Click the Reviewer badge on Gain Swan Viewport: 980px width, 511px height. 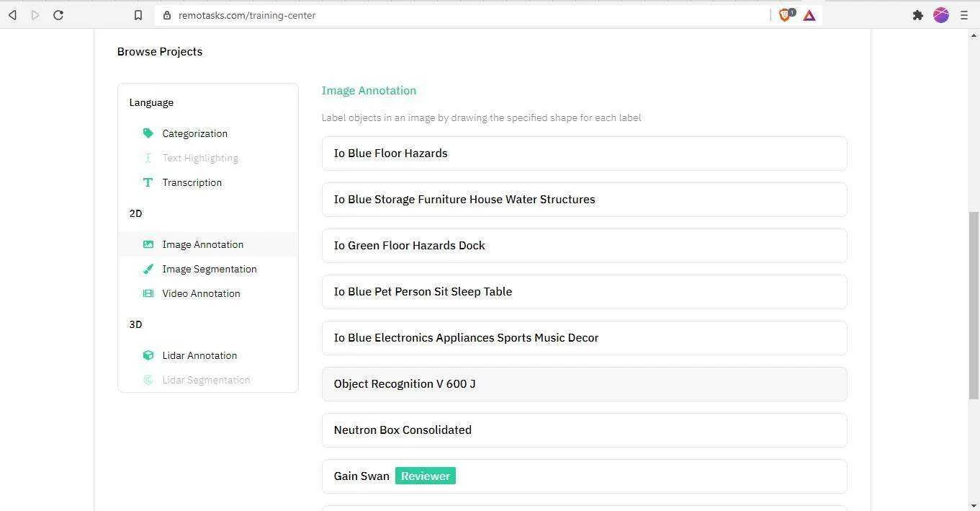426,476
